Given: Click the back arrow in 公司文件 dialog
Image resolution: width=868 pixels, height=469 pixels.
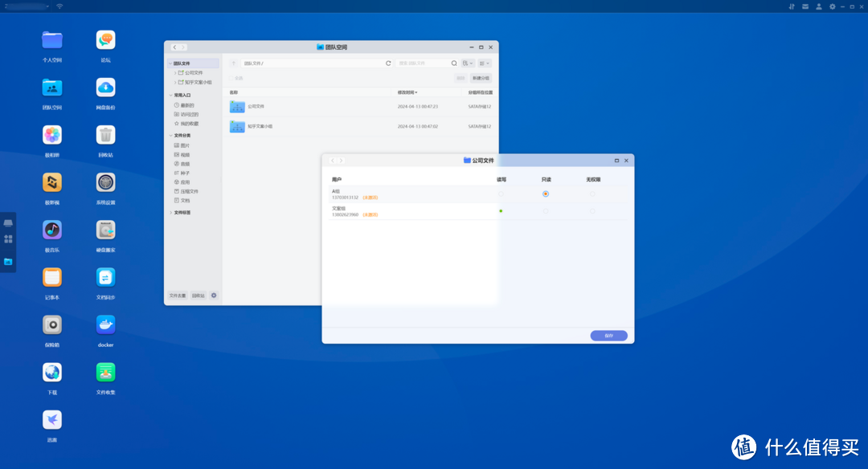Looking at the screenshot, I should [x=333, y=161].
